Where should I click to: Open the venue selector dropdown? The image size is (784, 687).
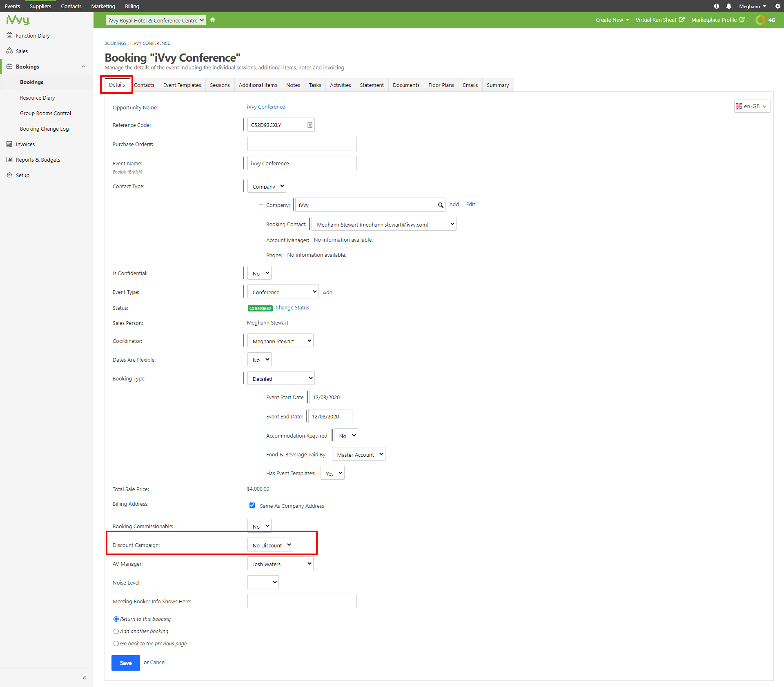coord(156,20)
